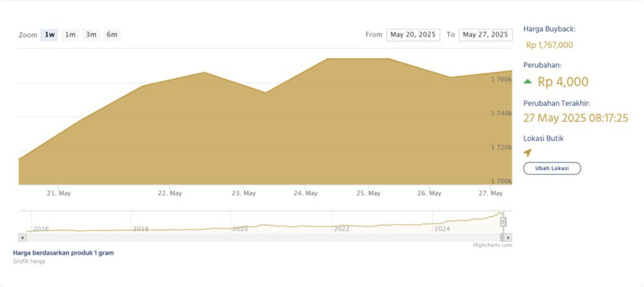Click the location arrow icon under Lokasi Butik
Viewport: 644px width, 287px height.
(528, 152)
